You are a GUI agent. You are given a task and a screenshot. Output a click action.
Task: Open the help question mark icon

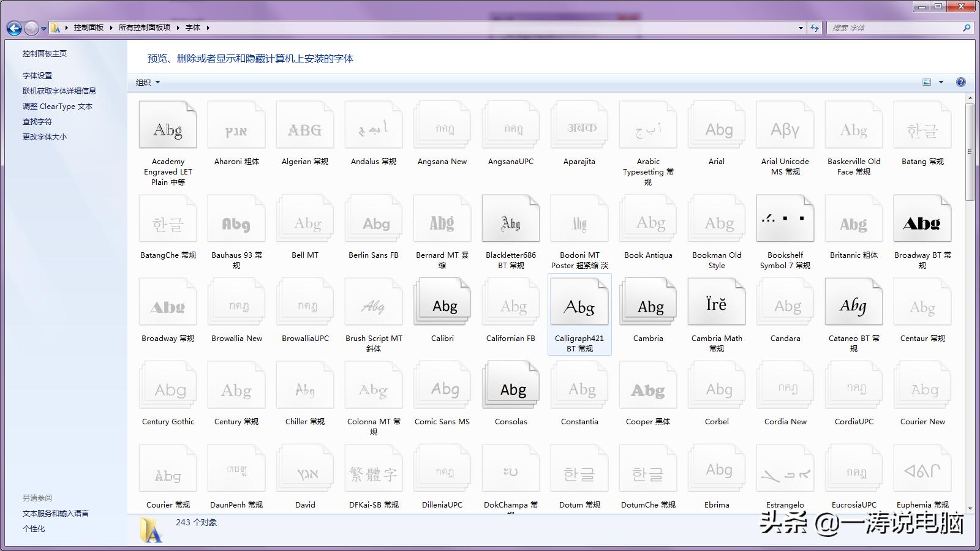(961, 82)
